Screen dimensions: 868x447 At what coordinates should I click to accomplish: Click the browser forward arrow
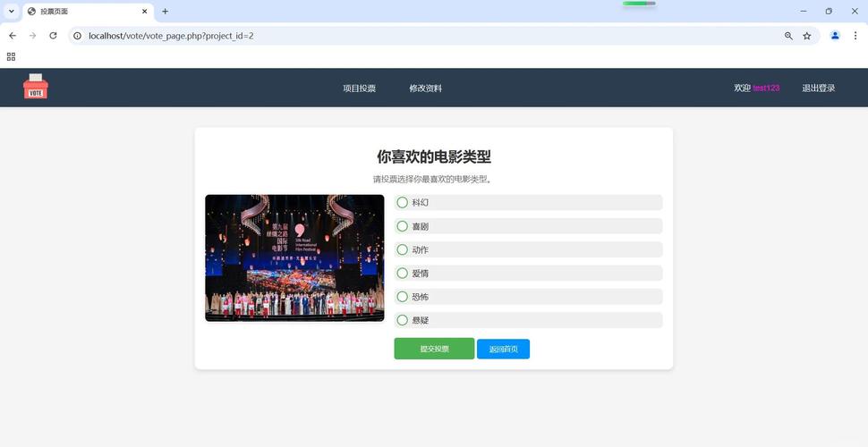click(32, 36)
